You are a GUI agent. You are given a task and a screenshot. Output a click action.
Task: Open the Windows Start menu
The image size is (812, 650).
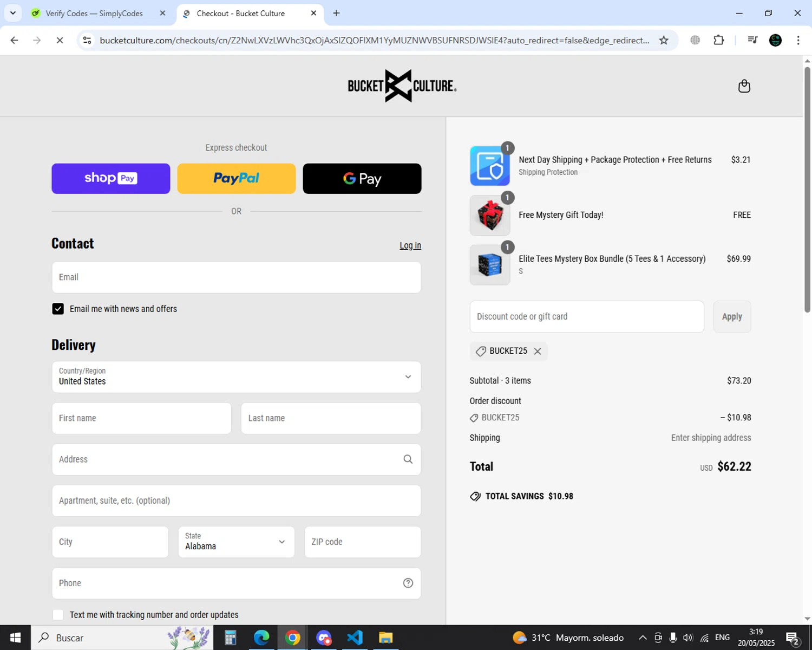click(15, 638)
